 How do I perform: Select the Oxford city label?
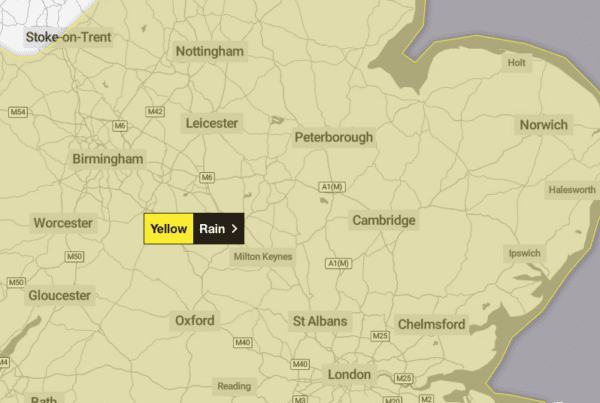195,321
